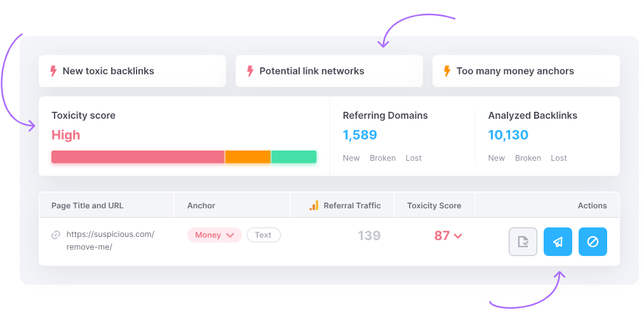Click the red segment of toxicity bar
The height and width of the screenshot is (315, 644).
pyautogui.click(x=138, y=157)
